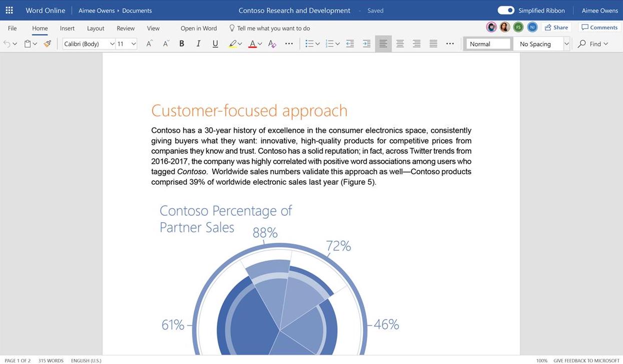Viewport: 623px width, 364px height.
Task: Click the 315 Words count in status bar
Action: [51, 361]
